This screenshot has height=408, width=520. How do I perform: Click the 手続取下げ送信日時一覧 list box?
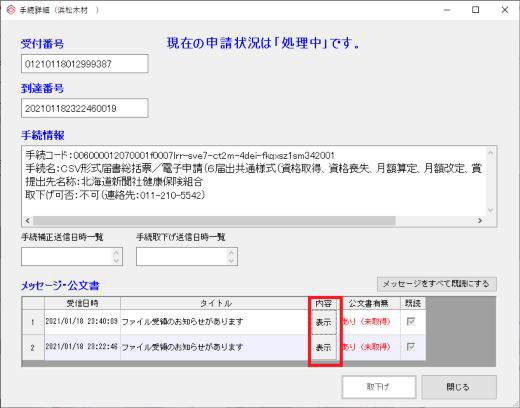click(187, 257)
